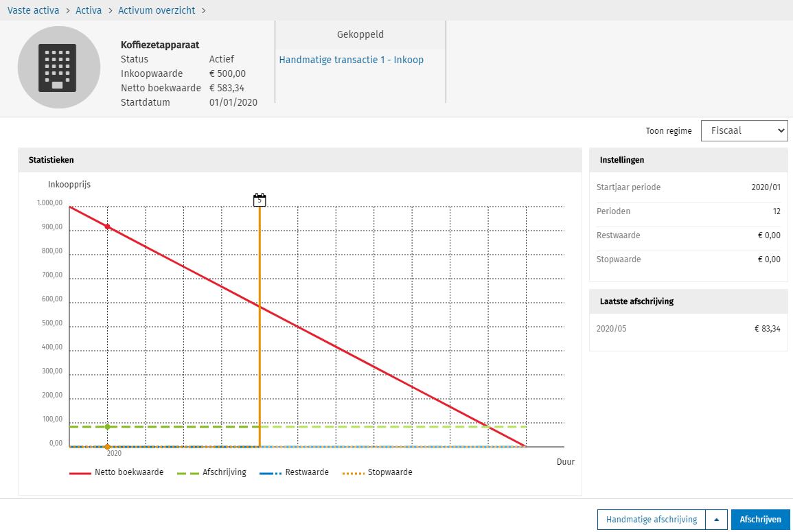Click red data point on Netto boekwaarde line
793x532 pixels.
click(x=107, y=227)
